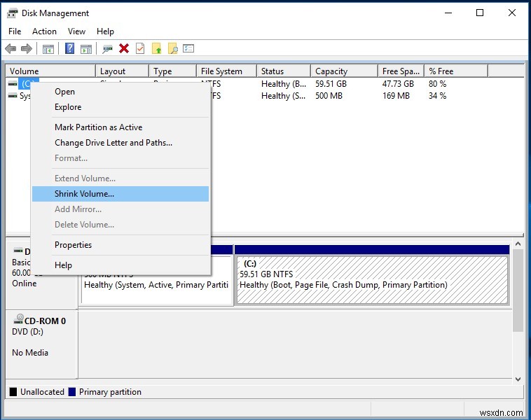Click the blue Help question mark icon
The height and width of the screenshot is (420, 531).
click(x=69, y=48)
